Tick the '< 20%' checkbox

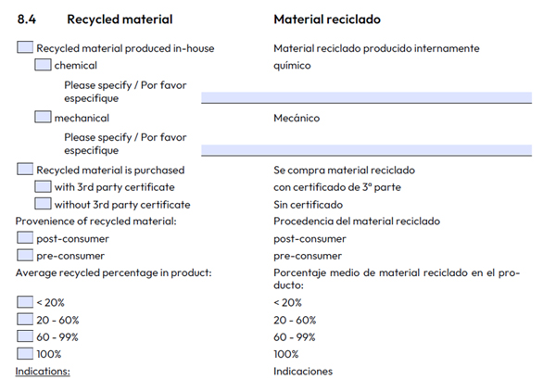coord(25,302)
